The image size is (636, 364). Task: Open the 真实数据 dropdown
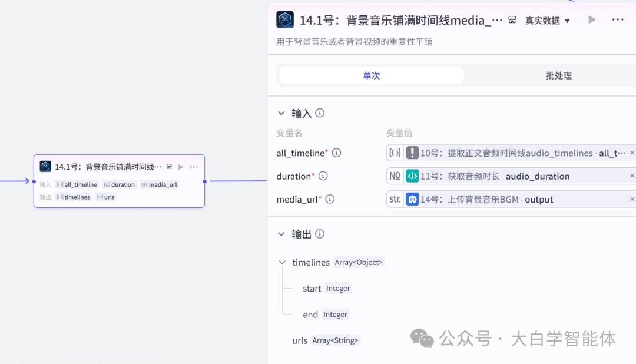point(548,20)
